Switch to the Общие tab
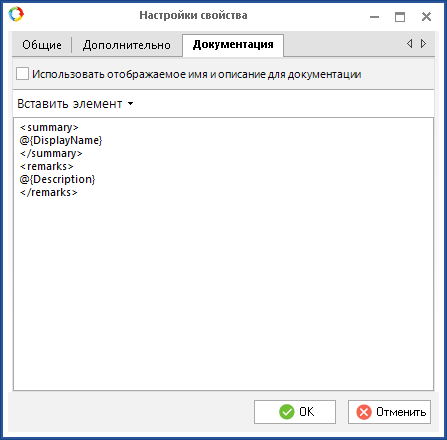 pos(42,45)
